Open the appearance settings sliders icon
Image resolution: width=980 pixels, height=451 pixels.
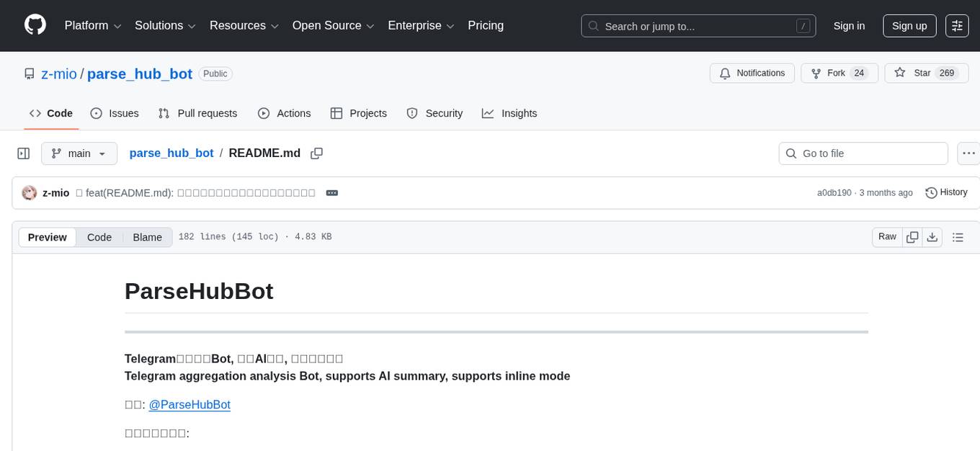(957, 25)
